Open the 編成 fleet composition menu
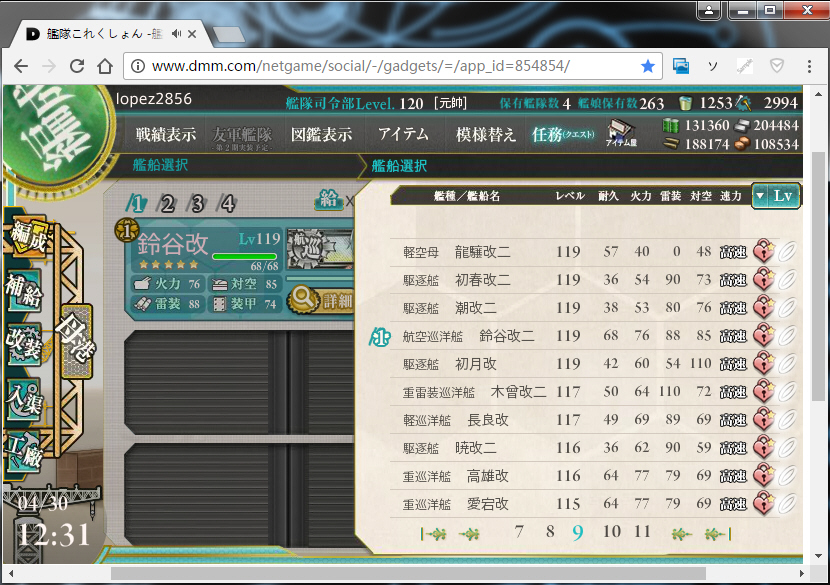 [x=30, y=237]
